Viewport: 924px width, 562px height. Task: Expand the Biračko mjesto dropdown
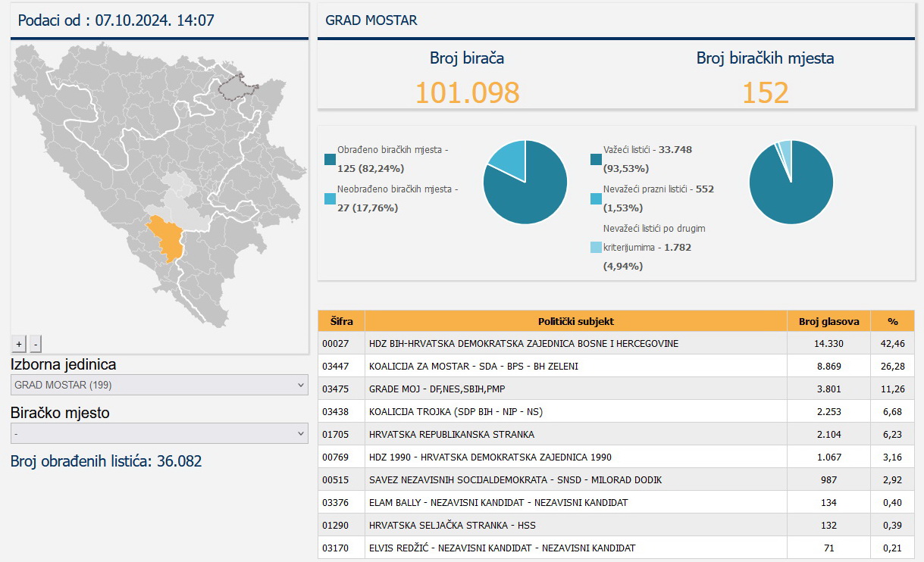point(159,433)
